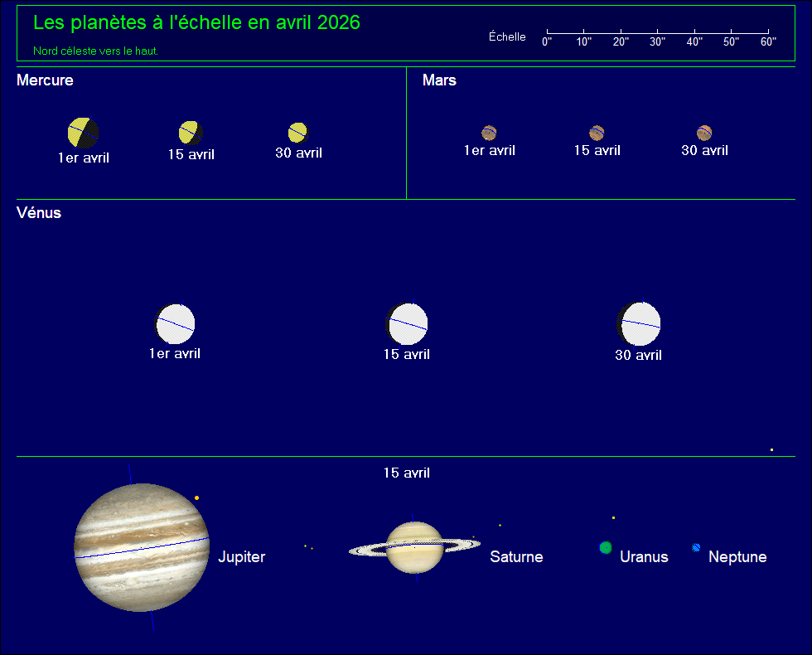Viewport: 812px width, 655px height.
Task: Click the Vénus disc for 15 avril
Action: pyautogui.click(x=407, y=324)
